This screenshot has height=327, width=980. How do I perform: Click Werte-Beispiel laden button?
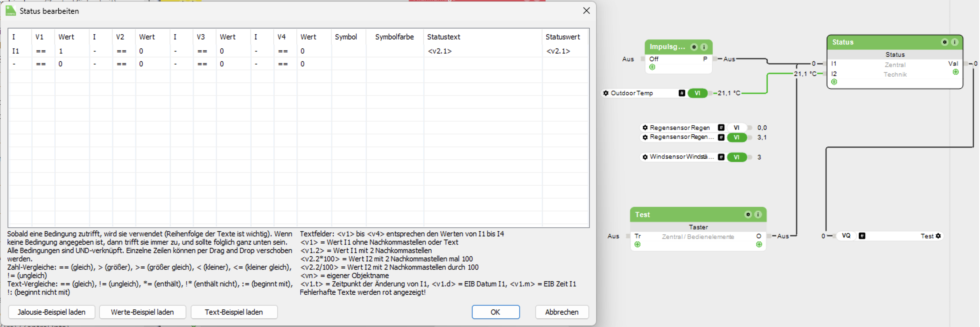pos(142,312)
